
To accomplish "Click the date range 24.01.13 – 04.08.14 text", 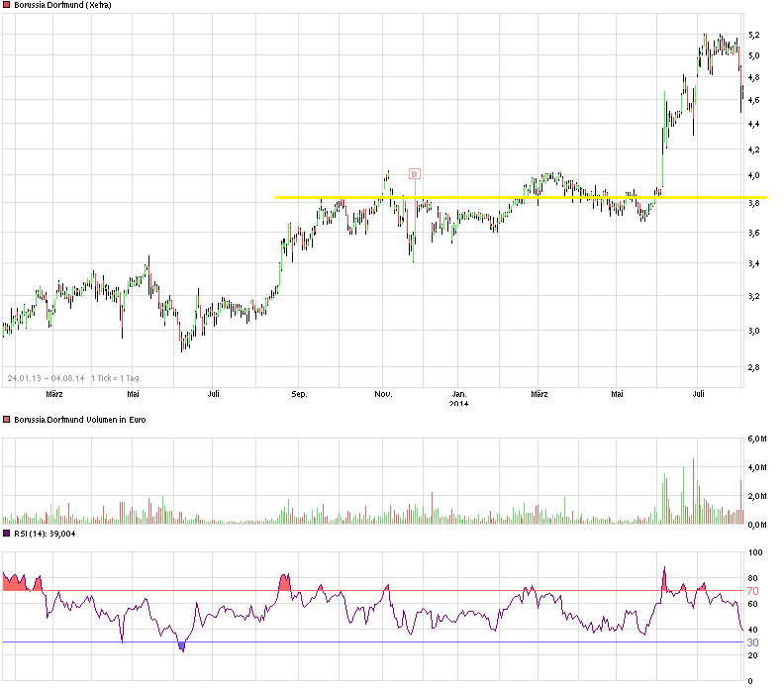I will pos(46,378).
